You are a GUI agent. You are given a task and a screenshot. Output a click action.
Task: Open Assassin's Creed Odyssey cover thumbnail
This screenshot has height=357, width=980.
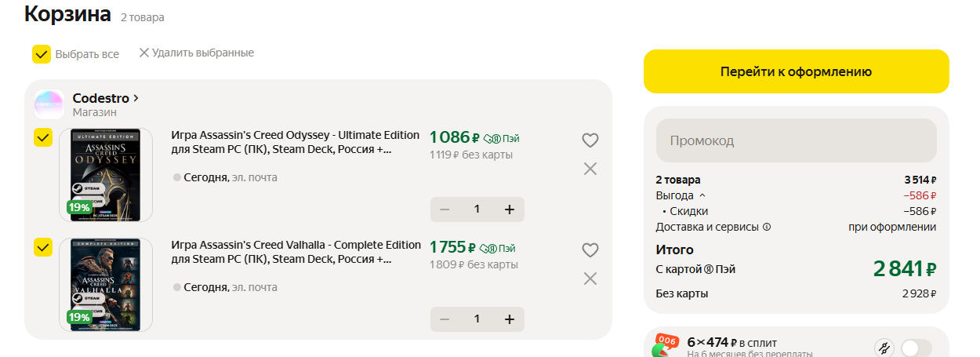tap(106, 175)
